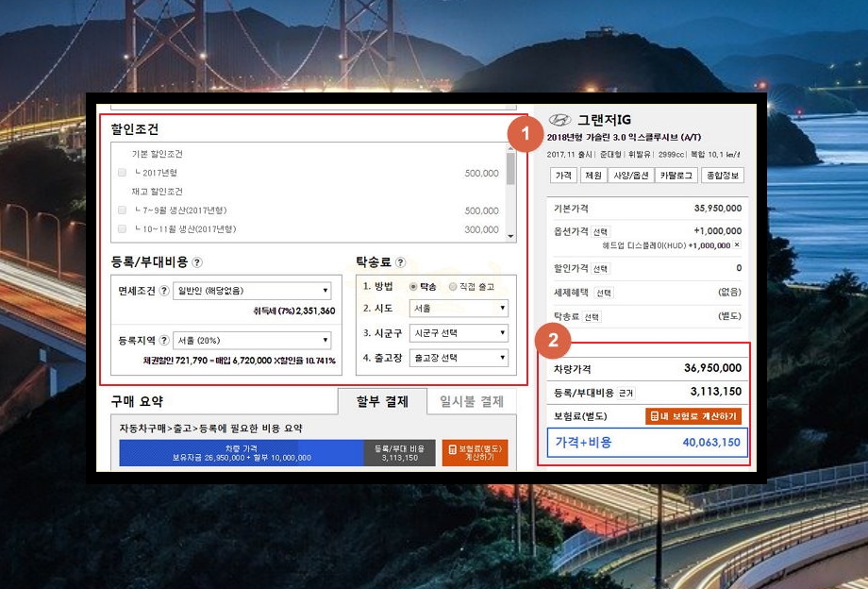Open the 제원 tab
868x589 pixels.
[x=593, y=176]
